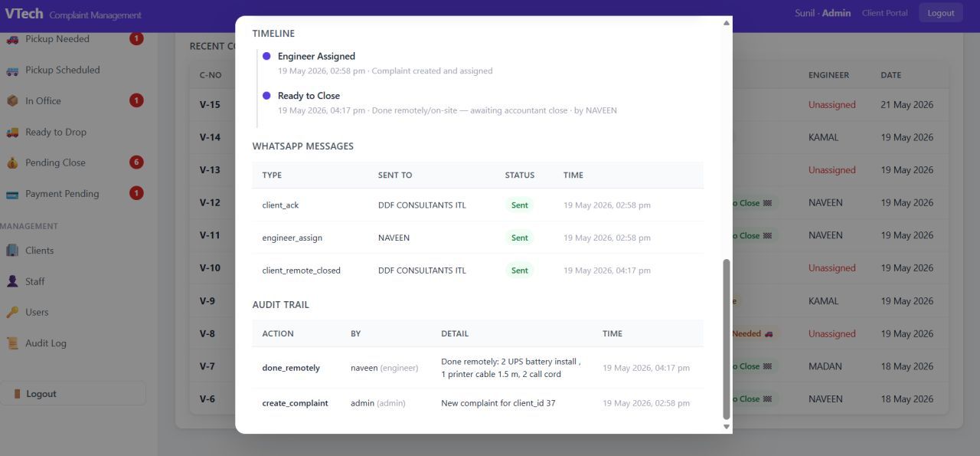Click complaint V-6 in recent table
Viewport: 980px width, 456px height.
coord(207,399)
